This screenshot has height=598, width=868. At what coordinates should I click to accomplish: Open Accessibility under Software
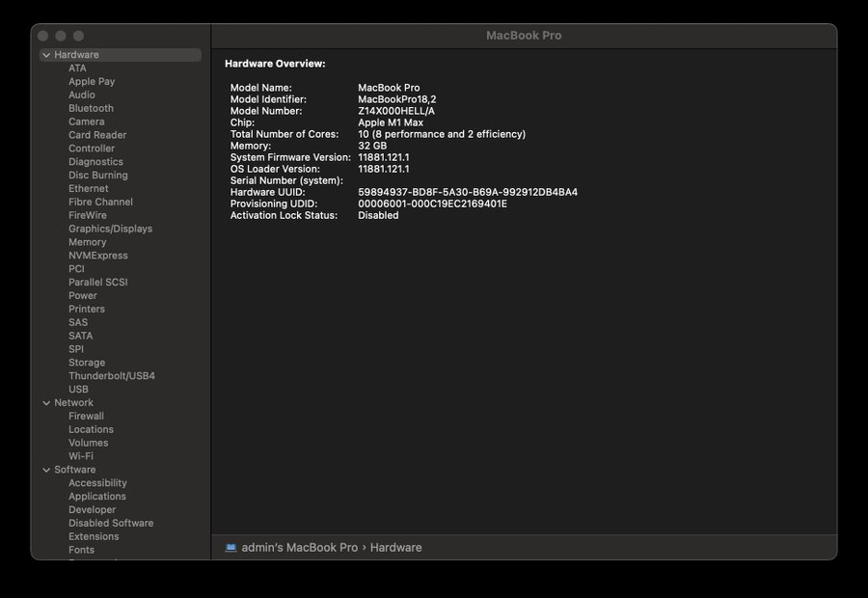click(x=97, y=483)
